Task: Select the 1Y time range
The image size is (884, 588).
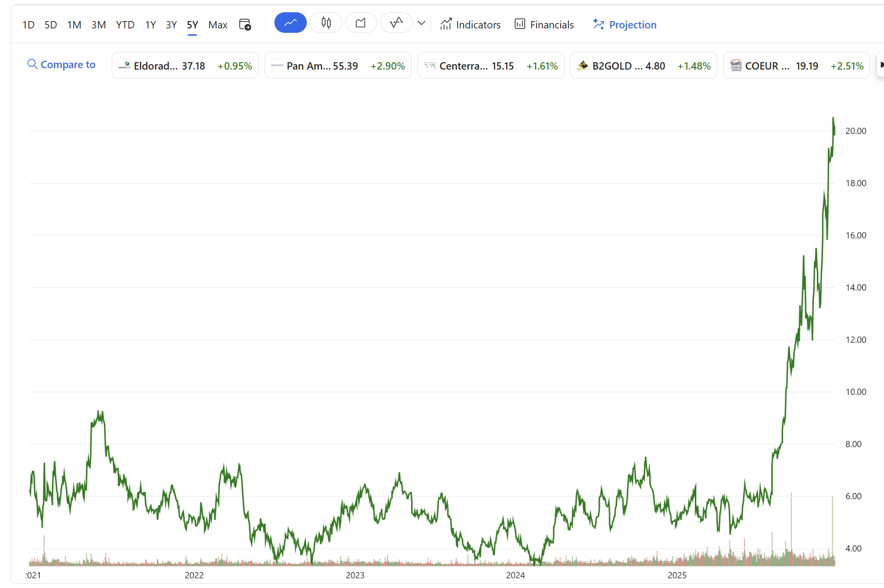Action: pyautogui.click(x=150, y=25)
